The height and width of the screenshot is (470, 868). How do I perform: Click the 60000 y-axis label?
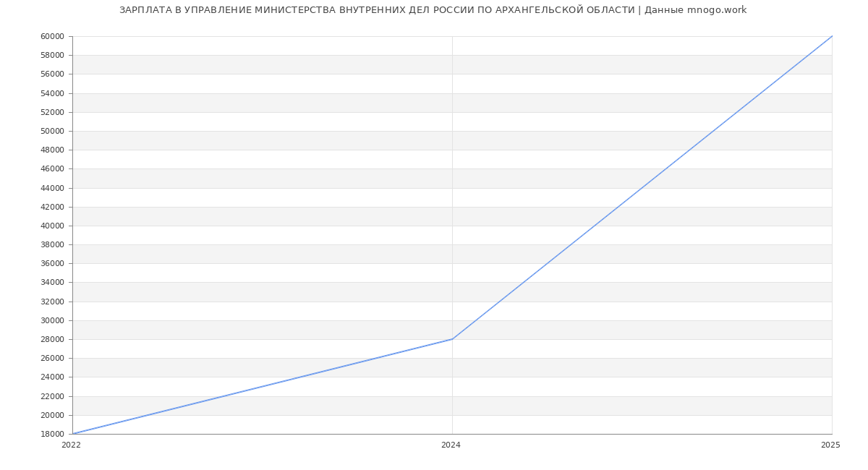coord(52,37)
